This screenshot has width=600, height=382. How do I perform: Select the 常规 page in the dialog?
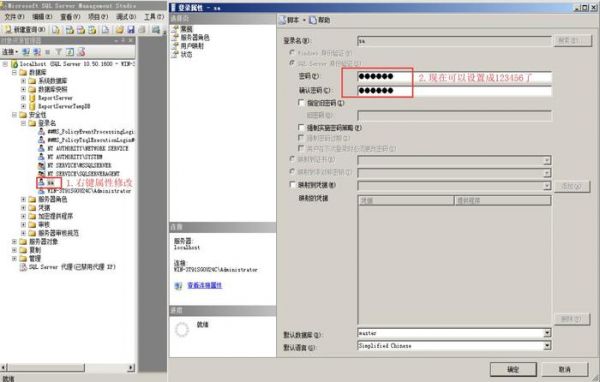click(x=186, y=29)
